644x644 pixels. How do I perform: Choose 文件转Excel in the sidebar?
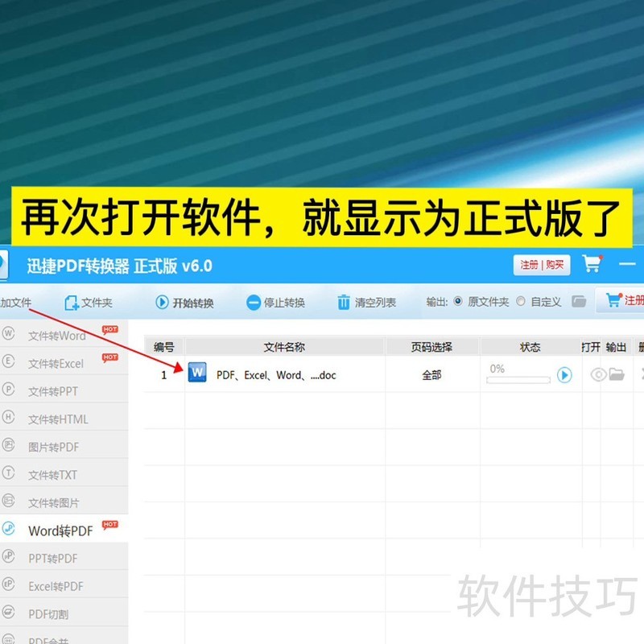pyautogui.click(x=56, y=364)
